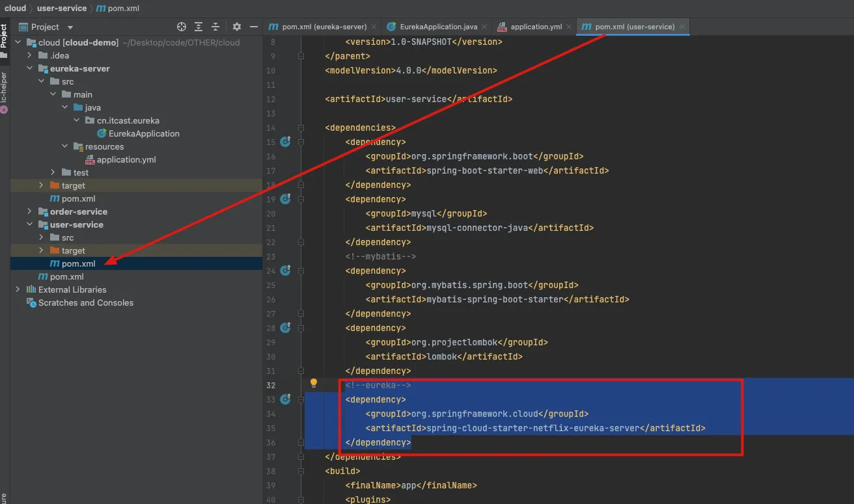Click the fold marker at line 9
The height and width of the screenshot is (504, 854).
pyautogui.click(x=301, y=56)
